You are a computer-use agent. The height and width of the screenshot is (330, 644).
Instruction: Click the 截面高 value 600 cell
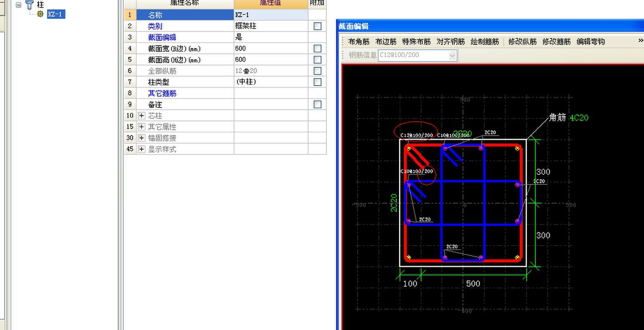pos(271,59)
